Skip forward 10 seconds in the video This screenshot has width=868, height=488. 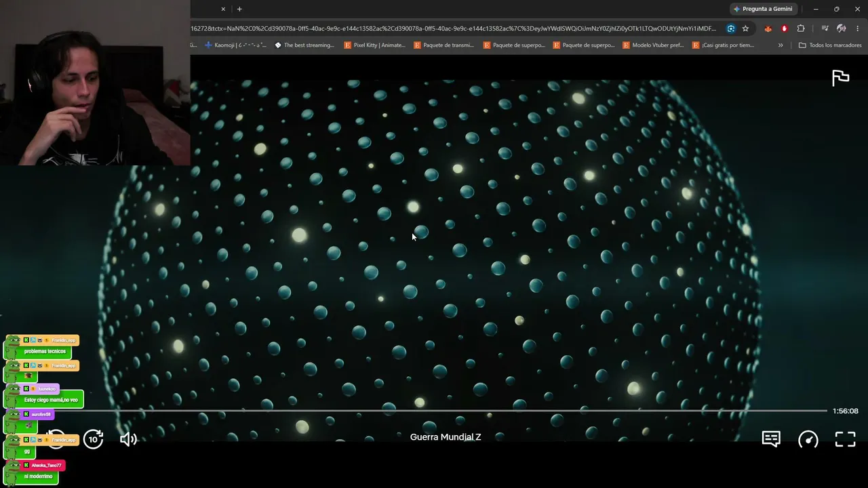[94, 439]
